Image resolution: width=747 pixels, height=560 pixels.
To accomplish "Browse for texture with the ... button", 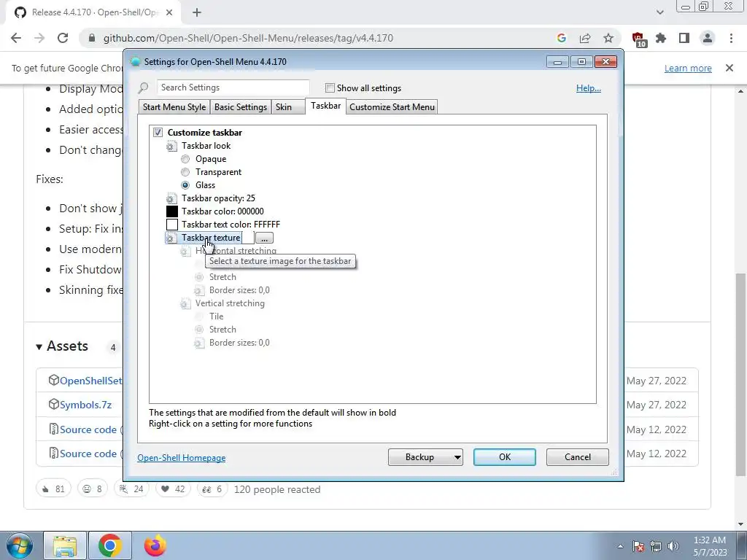I will (264, 238).
